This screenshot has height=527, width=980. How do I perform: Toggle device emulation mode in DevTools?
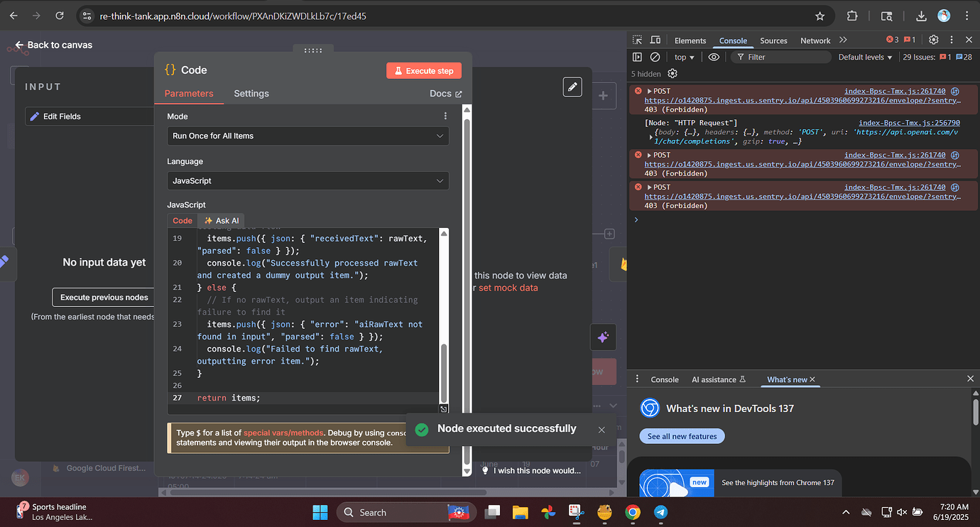(x=655, y=40)
